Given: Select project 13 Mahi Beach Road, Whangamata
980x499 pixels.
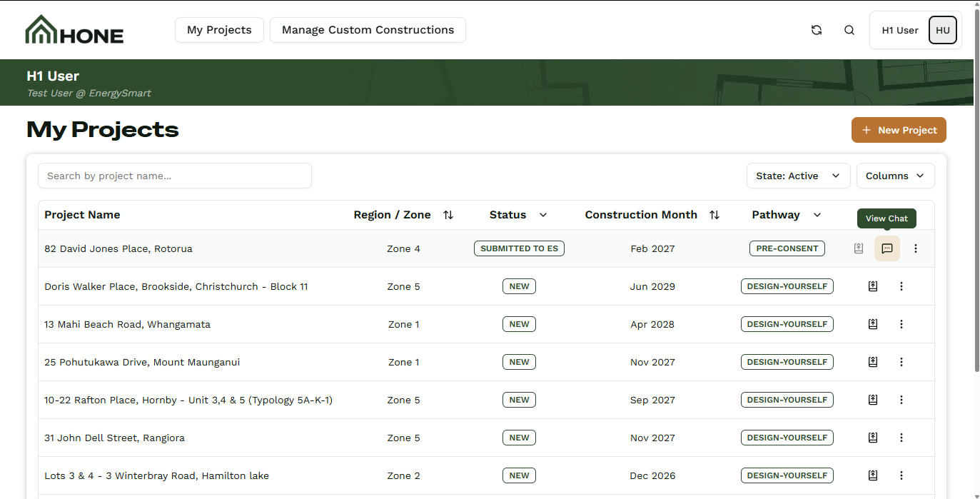Looking at the screenshot, I should click(x=127, y=324).
